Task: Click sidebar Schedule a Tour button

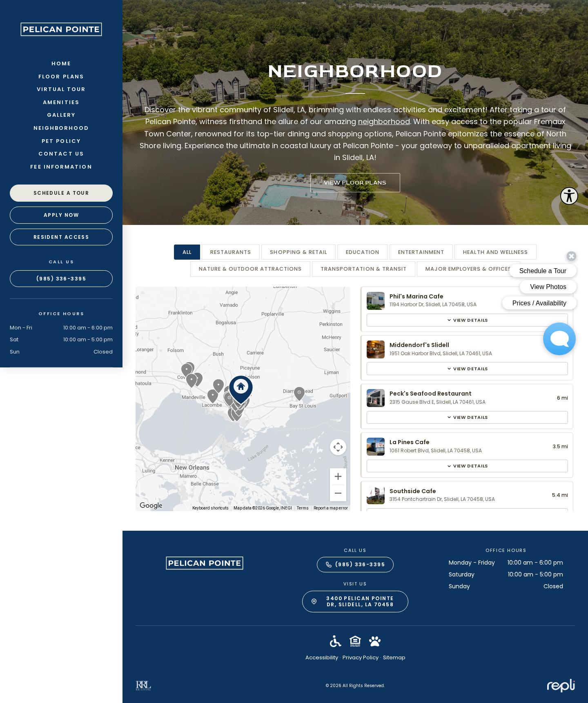Action: [x=61, y=193]
